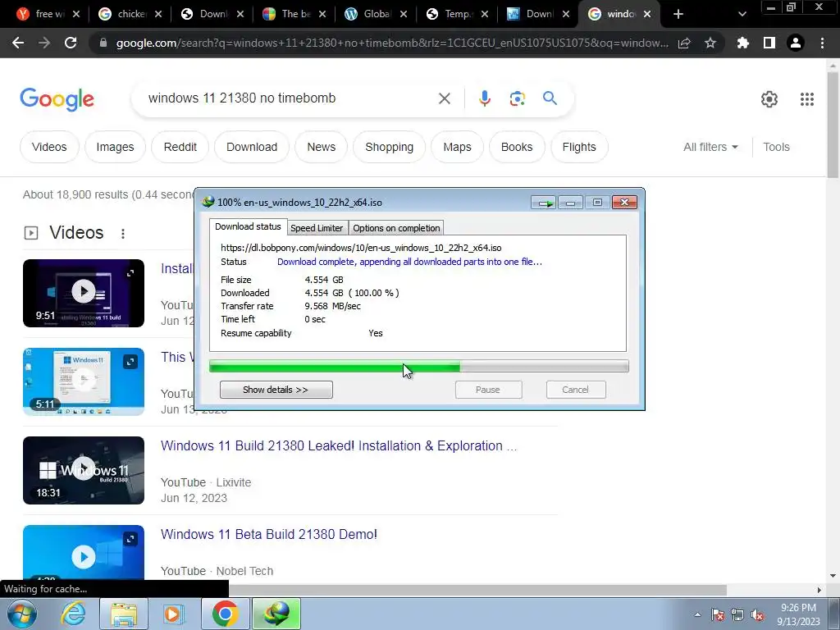Click the Show details button
840x630 pixels.
[276, 390]
